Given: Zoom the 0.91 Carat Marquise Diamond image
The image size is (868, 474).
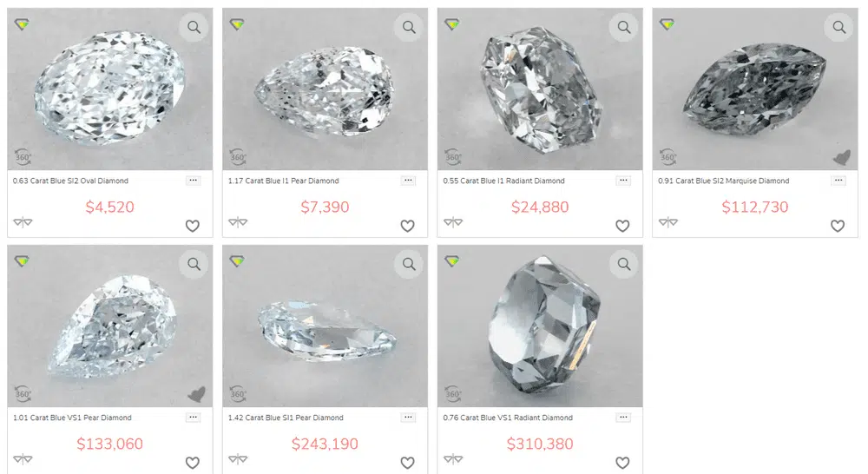Looking at the screenshot, I should (x=838, y=27).
